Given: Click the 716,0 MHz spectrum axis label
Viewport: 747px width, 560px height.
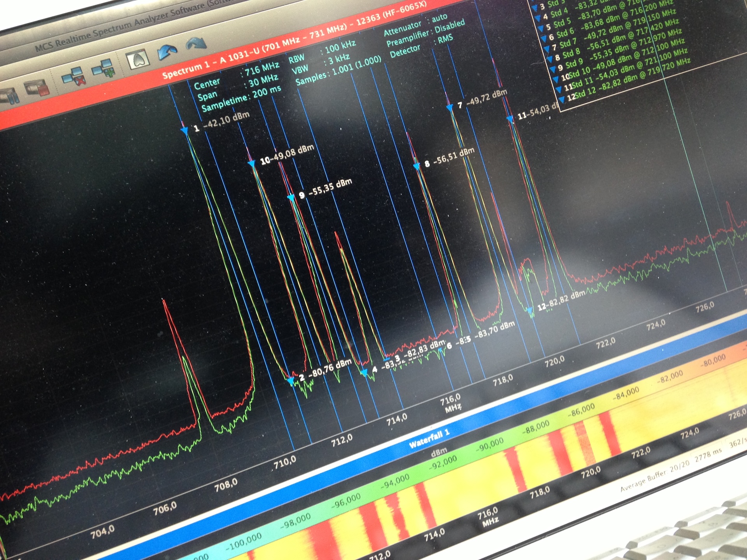Looking at the screenshot, I should 451,399.
